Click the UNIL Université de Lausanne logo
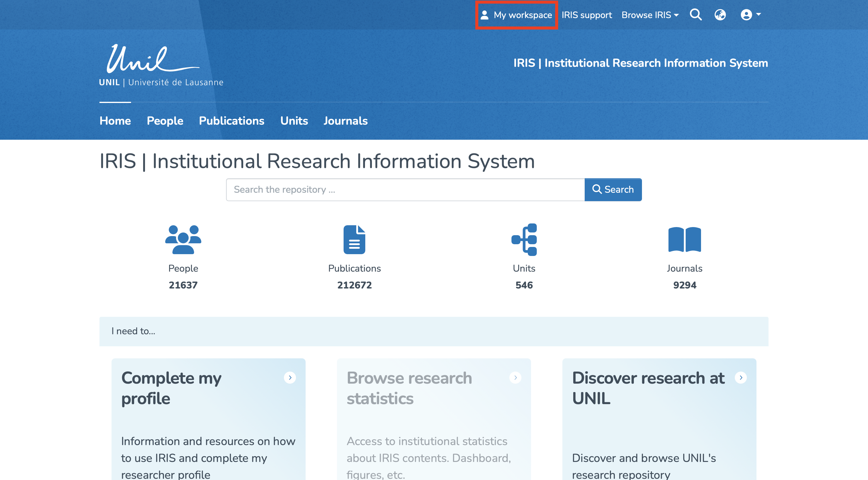Image resolution: width=868 pixels, height=480 pixels. point(161,66)
